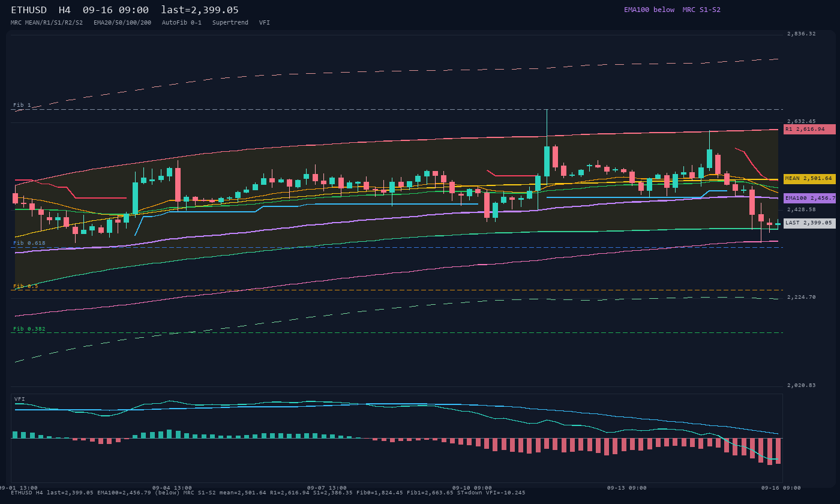Viewport: 840px width, 504px height.
Task: Select the MRC MEAN/R1/S1/R2/S2 indicator label
Action: [x=47, y=23]
